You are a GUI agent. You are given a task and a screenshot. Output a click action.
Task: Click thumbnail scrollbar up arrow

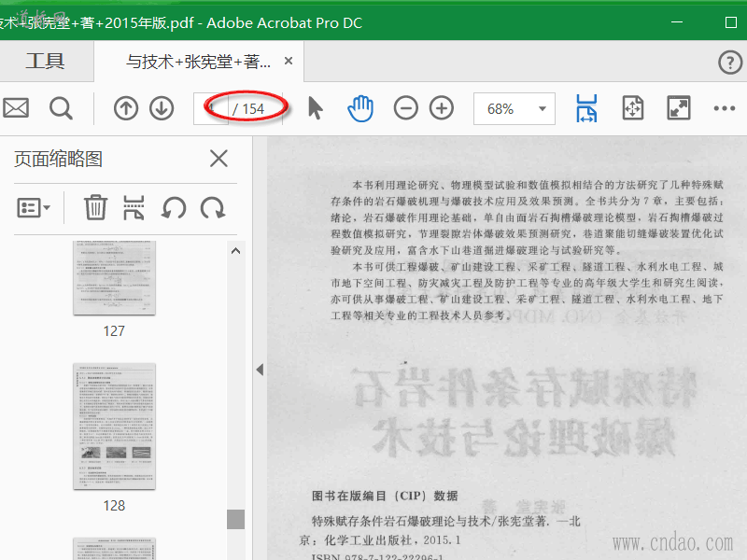236,251
